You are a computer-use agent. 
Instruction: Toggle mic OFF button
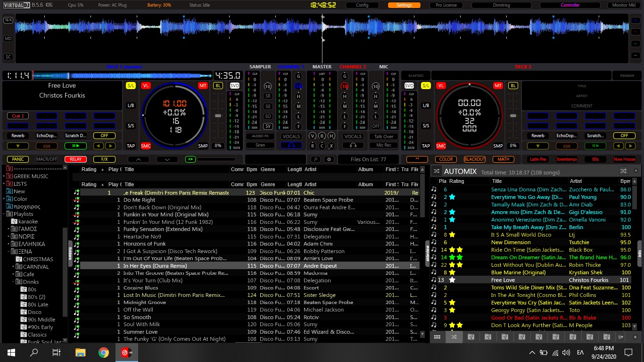pyautogui.click(x=376, y=126)
